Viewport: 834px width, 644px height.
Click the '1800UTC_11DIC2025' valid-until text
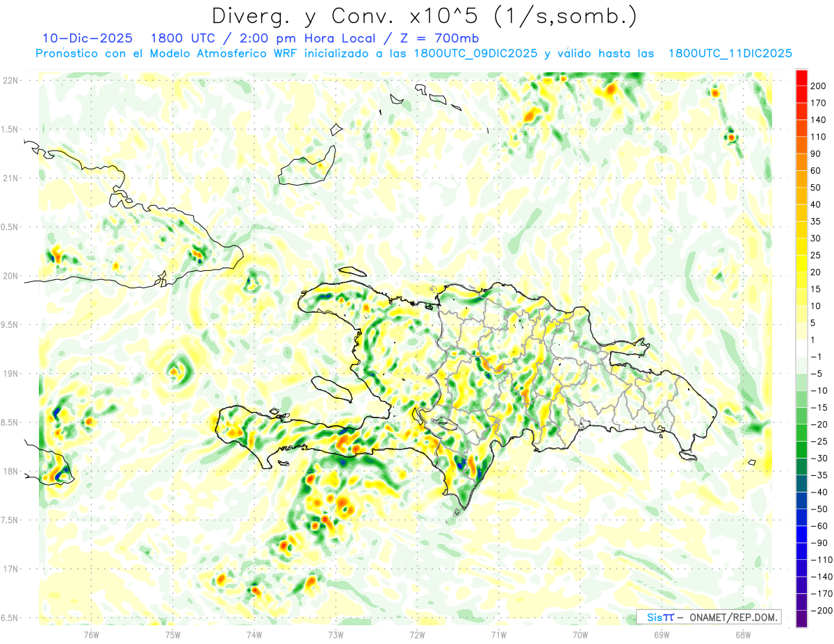click(x=730, y=53)
